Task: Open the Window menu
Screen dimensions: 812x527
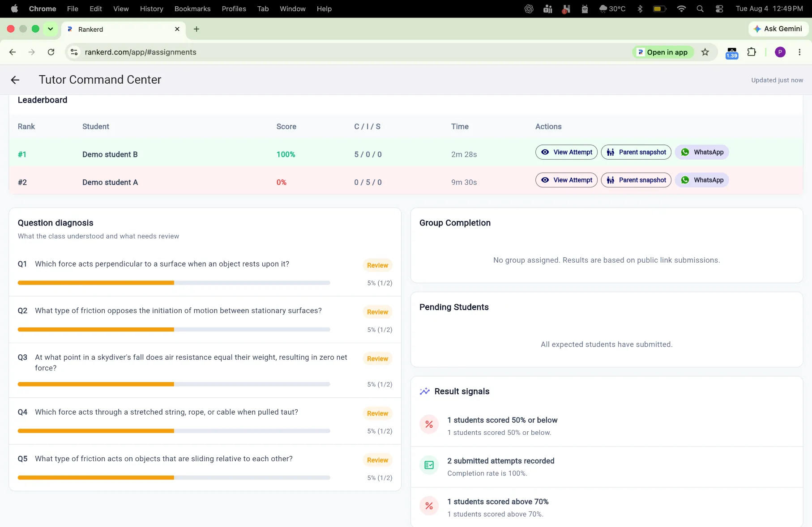Action: click(293, 8)
